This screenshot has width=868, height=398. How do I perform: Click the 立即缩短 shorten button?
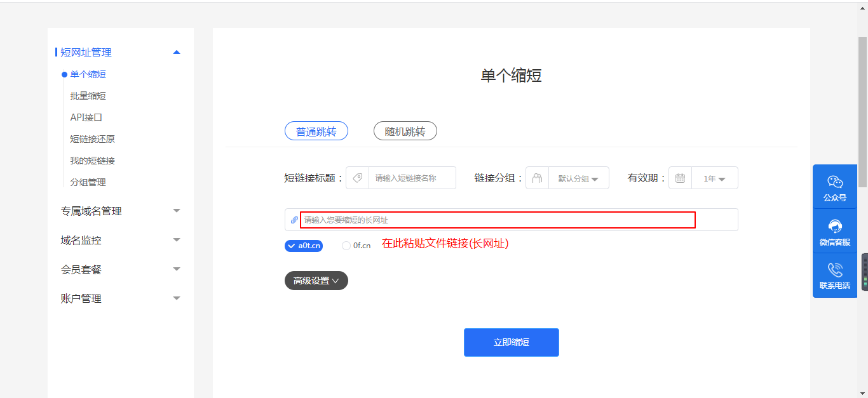(511, 342)
